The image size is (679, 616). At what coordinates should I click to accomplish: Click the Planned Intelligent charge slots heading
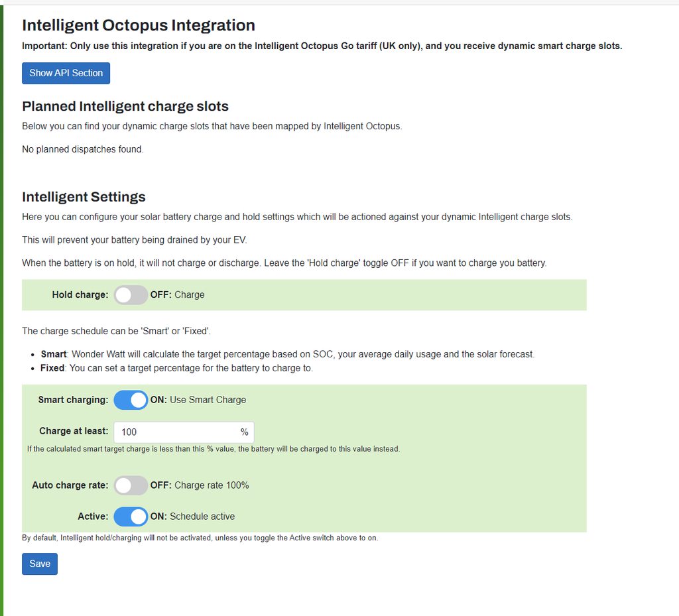tap(125, 107)
